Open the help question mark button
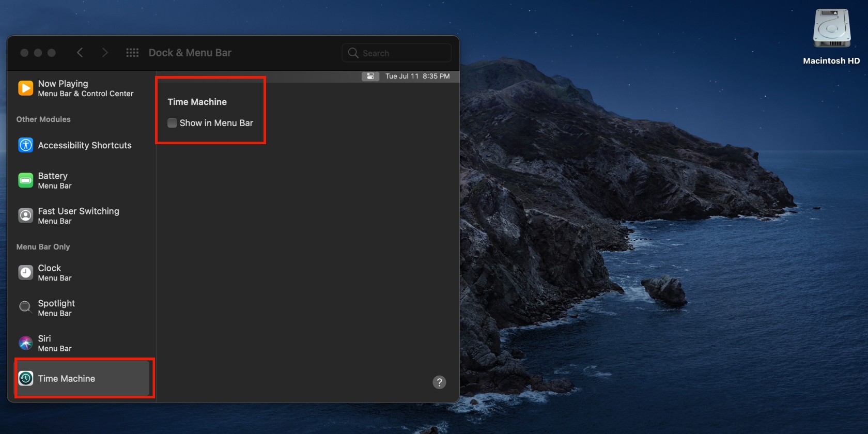 pos(439,382)
